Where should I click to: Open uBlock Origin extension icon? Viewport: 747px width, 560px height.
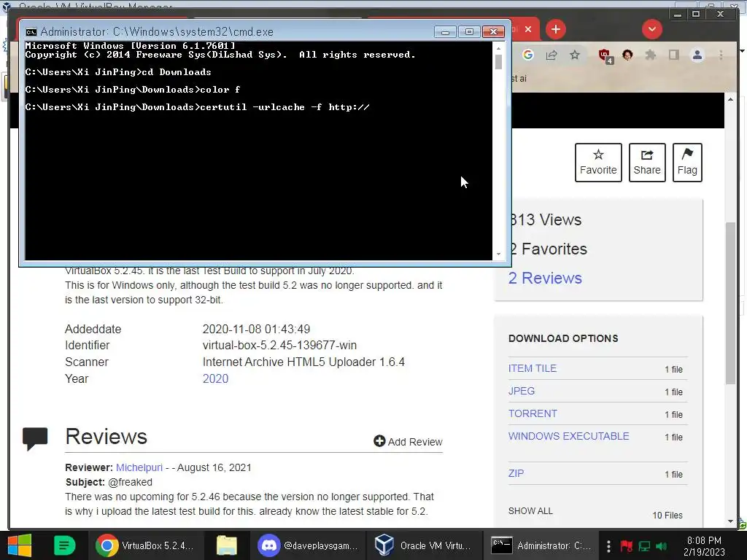pos(605,55)
